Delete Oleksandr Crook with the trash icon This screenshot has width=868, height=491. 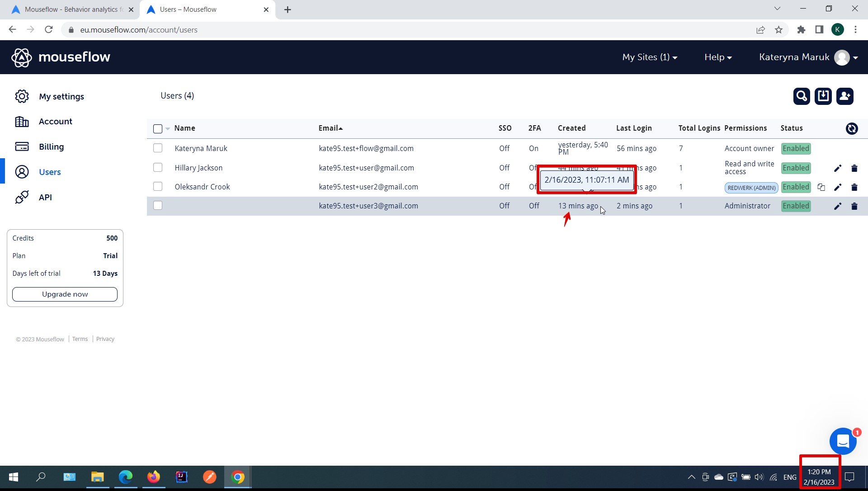[x=854, y=187]
